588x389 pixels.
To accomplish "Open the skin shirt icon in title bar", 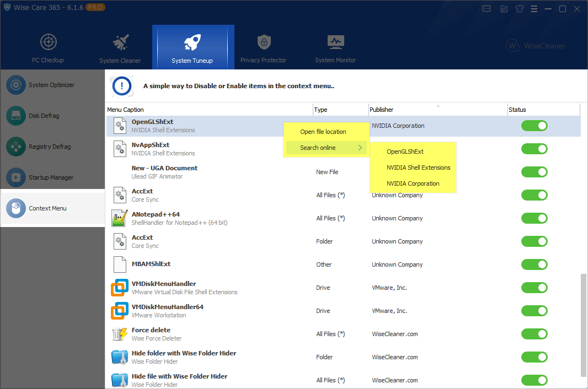I will (x=520, y=9).
